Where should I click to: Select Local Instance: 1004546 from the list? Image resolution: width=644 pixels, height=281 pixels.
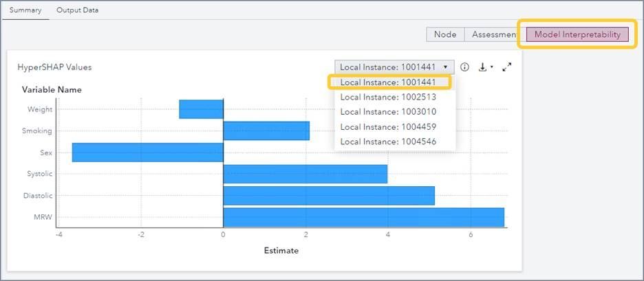389,142
